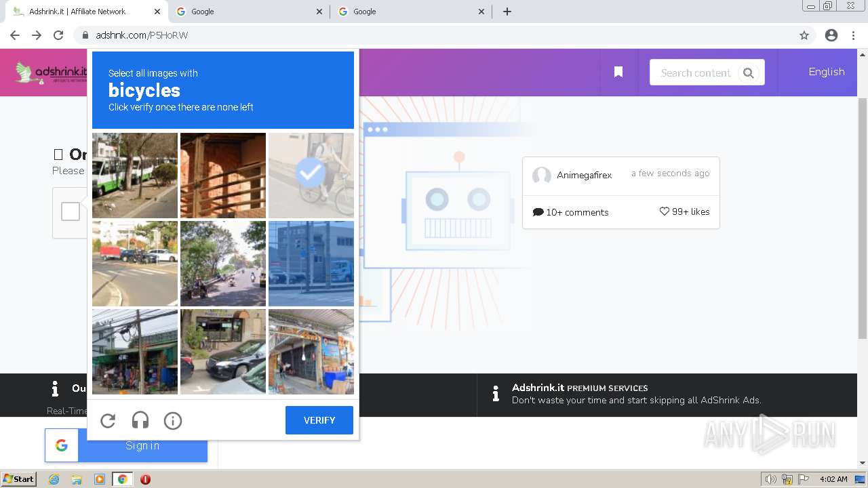
Task: Open the Chrome profile account icon
Action: 831,35
